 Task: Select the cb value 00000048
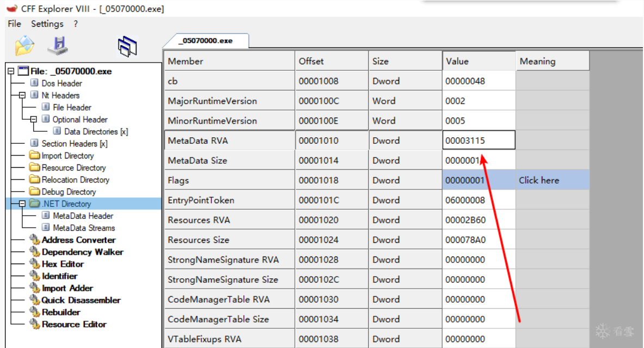[x=479, y=81]
